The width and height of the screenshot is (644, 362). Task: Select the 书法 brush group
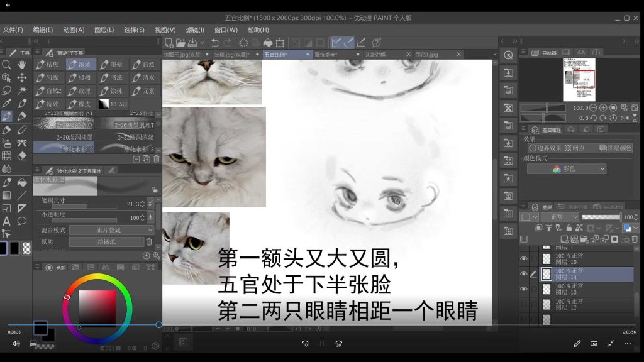(x=112, y=77)
